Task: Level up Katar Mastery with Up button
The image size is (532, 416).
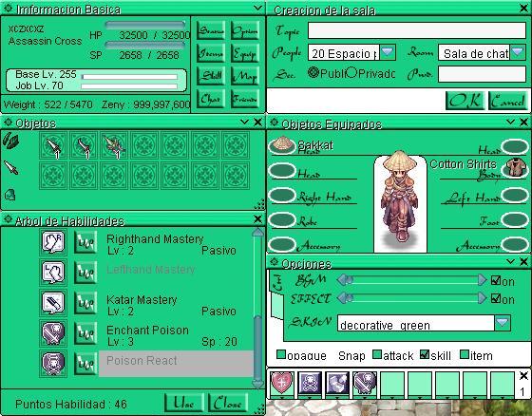Action: tap(85, 302)
